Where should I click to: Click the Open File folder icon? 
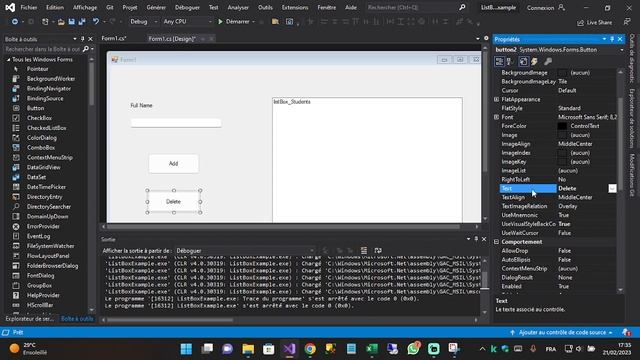click(61, 22)
